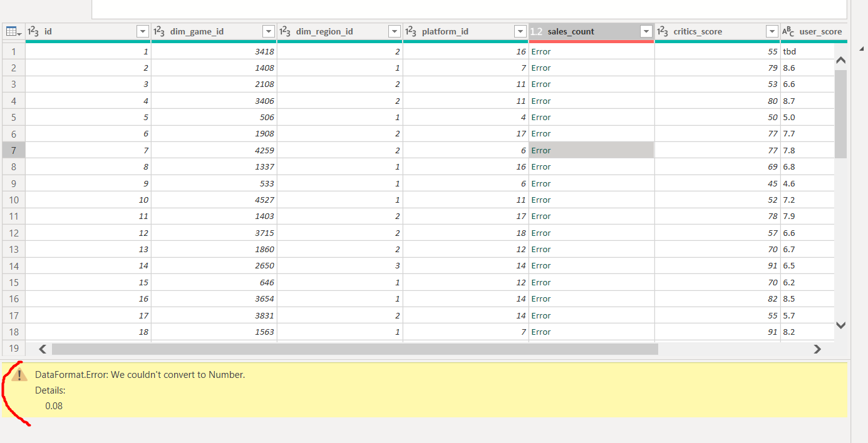Click platform_id value 4 in row 5
The width and height of the screenshot is (868, 443).
click(465, 117)
